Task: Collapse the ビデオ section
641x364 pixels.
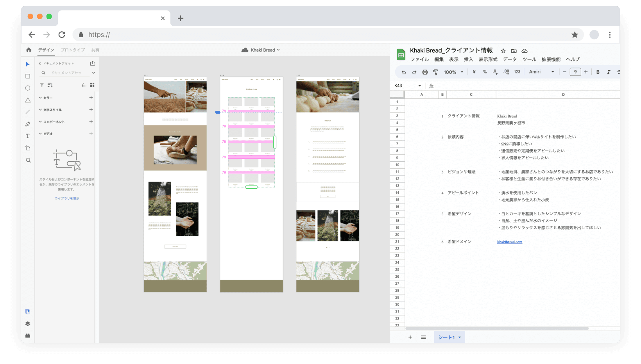Action: 40,134
